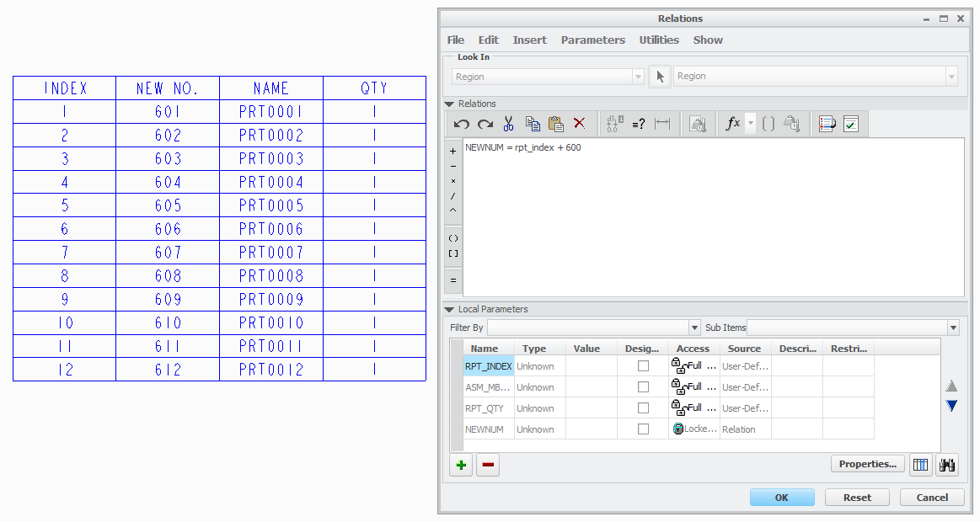
Task: Insert multiplication operator from side bar
Action: point(453,181)
